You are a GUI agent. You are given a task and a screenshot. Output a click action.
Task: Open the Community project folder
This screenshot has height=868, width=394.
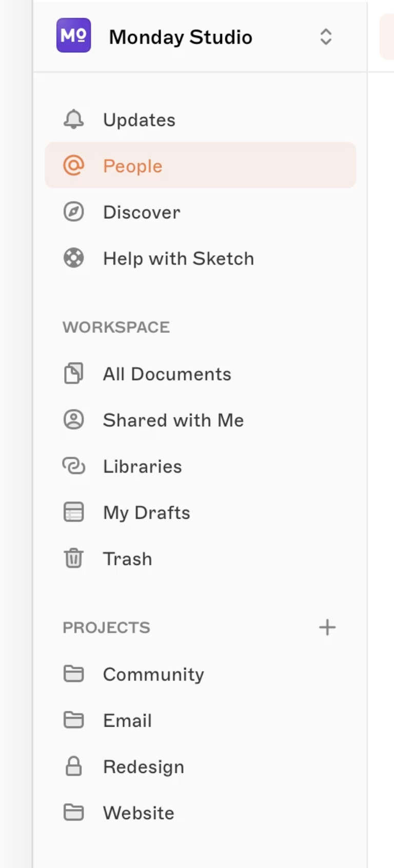click(153, 674)
